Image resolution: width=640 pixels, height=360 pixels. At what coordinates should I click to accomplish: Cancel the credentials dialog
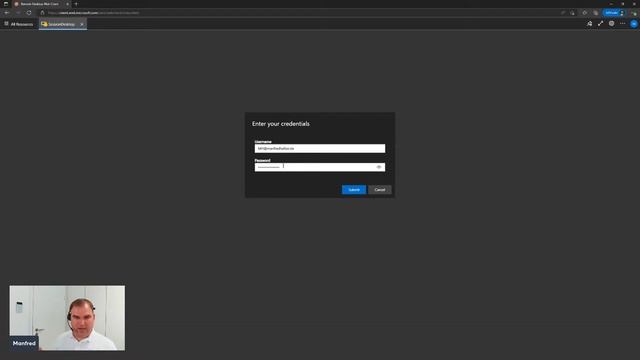click(380, 190)
